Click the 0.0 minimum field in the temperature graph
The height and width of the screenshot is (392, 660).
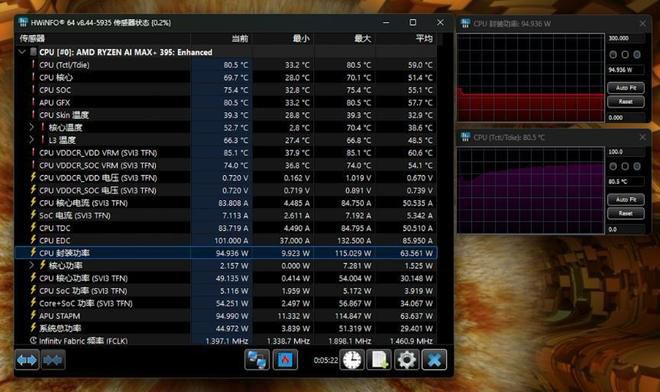click(x=626, y=229)
